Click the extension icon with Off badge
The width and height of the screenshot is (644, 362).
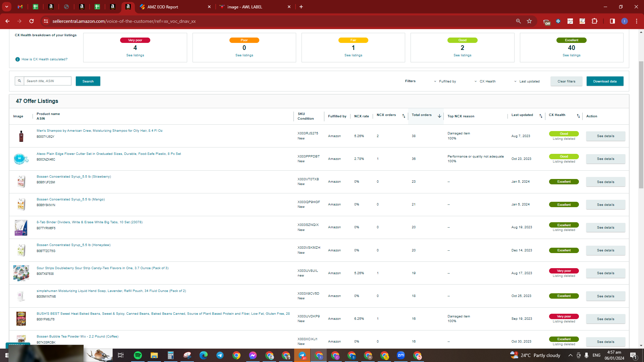[x=546, y=22]
